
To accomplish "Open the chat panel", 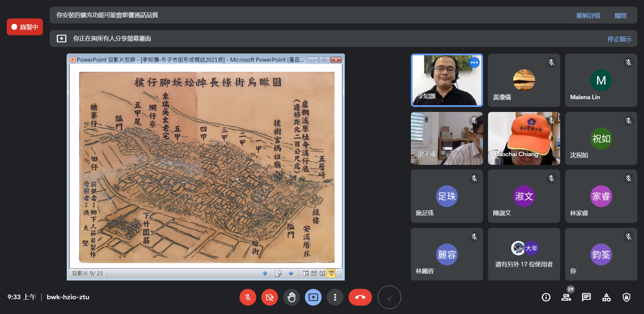I will (586, 297).
